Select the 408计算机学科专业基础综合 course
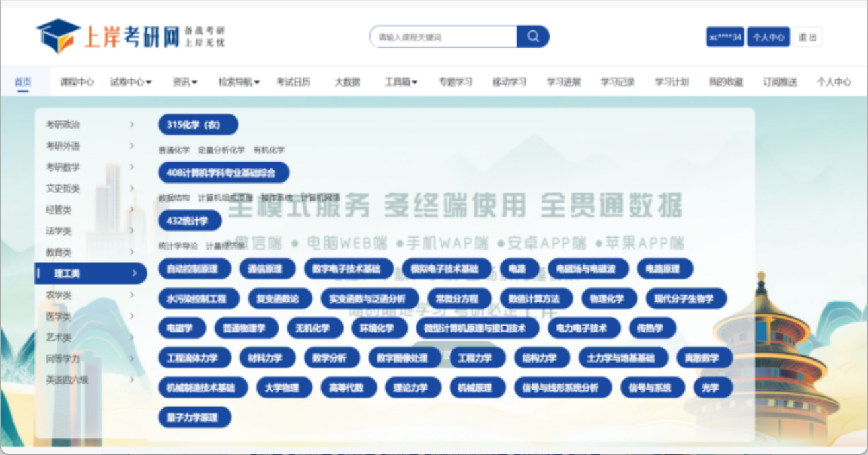 (x=223, y=173)
